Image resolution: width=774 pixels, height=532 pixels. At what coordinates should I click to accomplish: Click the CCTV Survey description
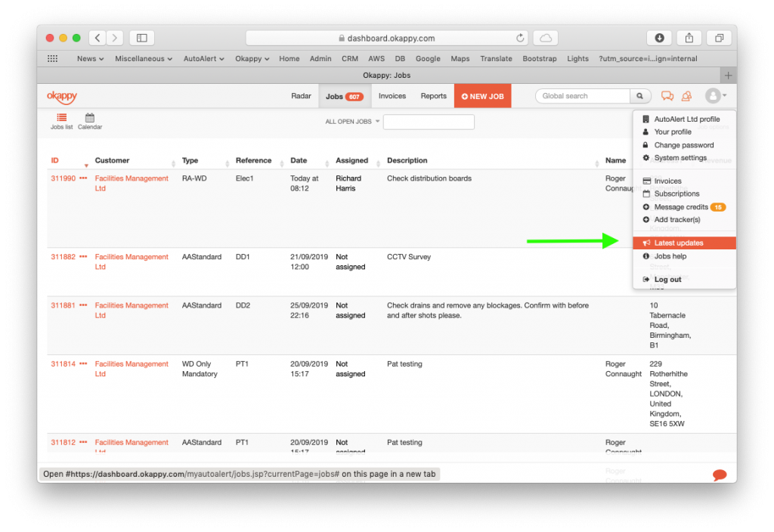click(409, 257)
